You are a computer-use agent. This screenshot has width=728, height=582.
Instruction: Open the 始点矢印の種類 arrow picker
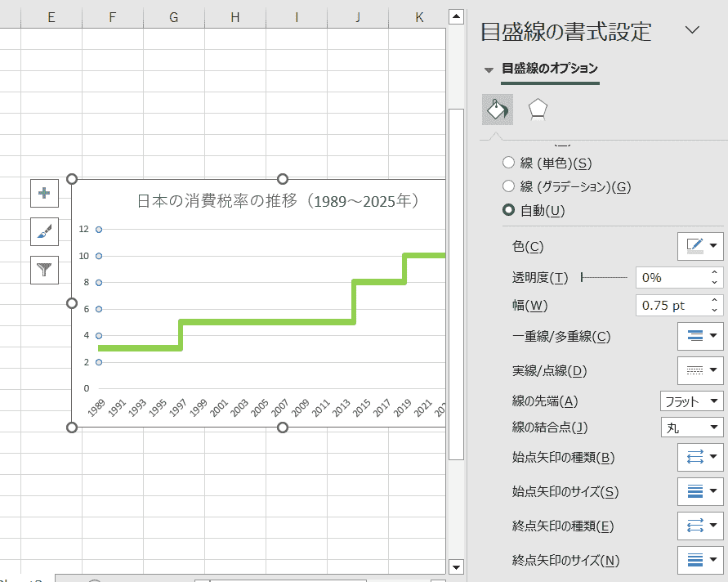click(x=700, y=457)
